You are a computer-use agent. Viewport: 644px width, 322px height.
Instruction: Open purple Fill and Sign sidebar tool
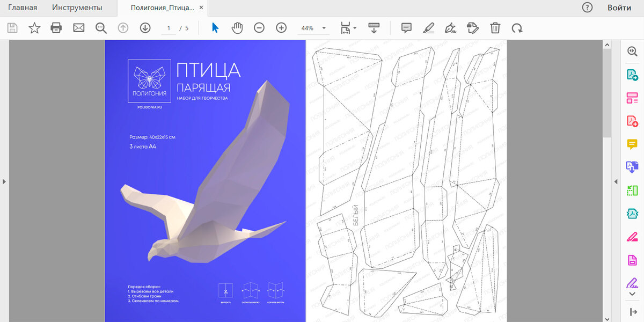[x=632, y=282]
